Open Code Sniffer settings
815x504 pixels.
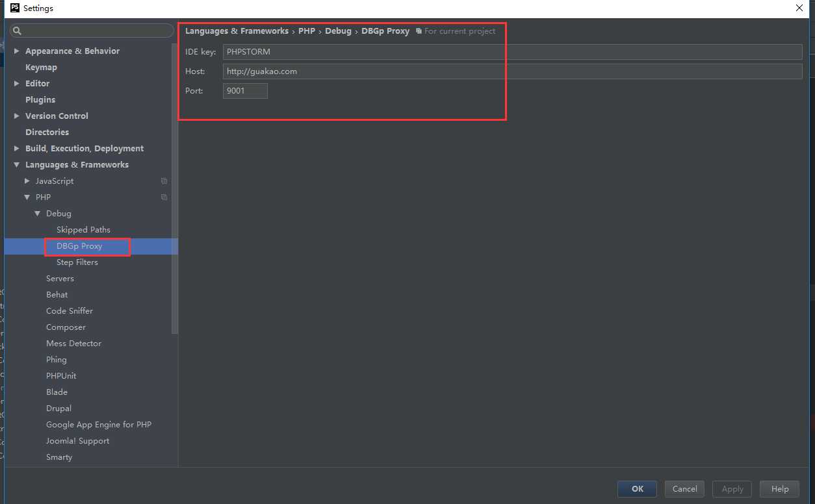coord(70,310)
